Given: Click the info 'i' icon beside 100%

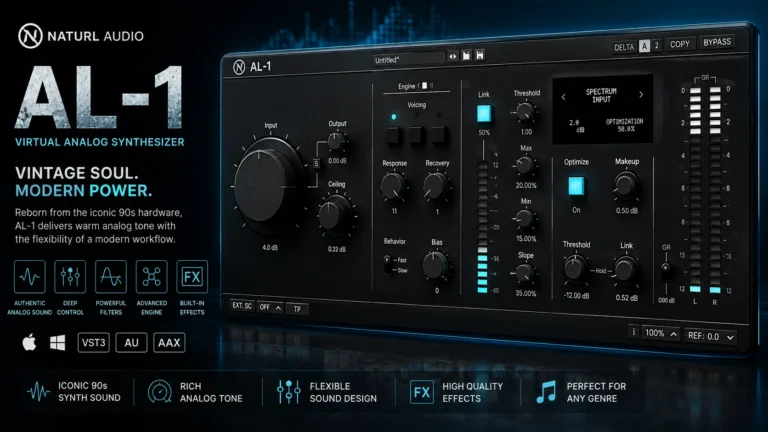Looking at the screenshot, I should [x=633, y=332].
